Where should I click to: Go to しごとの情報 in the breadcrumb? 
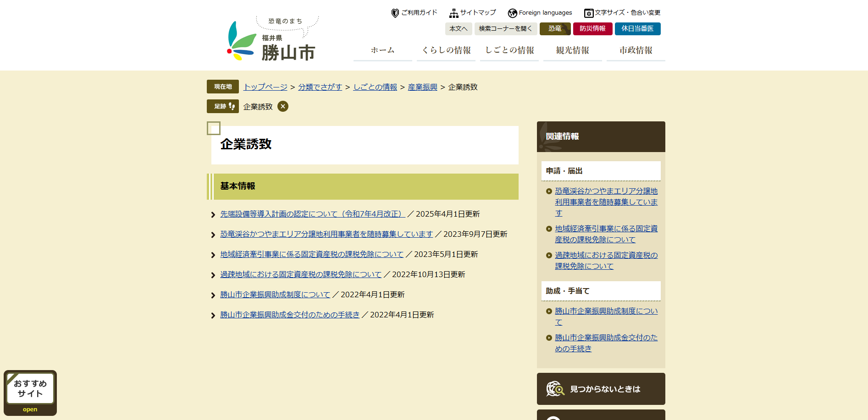[375, 87]
